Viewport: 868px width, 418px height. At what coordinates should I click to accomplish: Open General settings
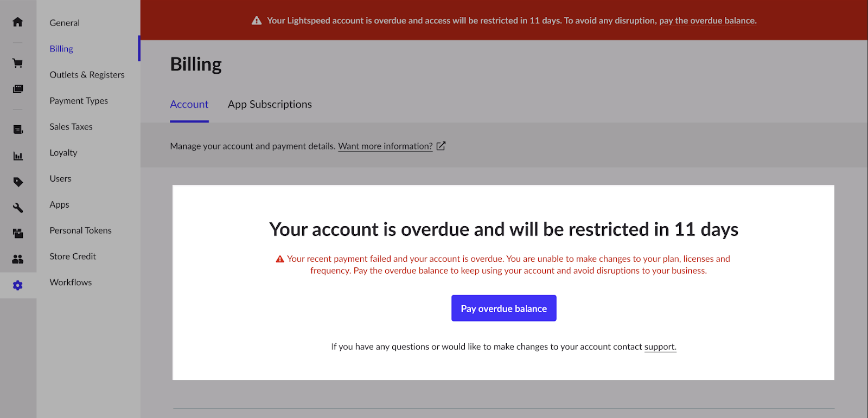point(65,23)
